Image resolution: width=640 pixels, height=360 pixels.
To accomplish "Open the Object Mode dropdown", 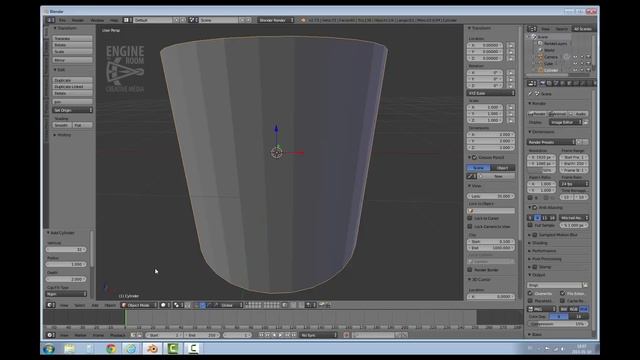I will [x=138, y=305].
